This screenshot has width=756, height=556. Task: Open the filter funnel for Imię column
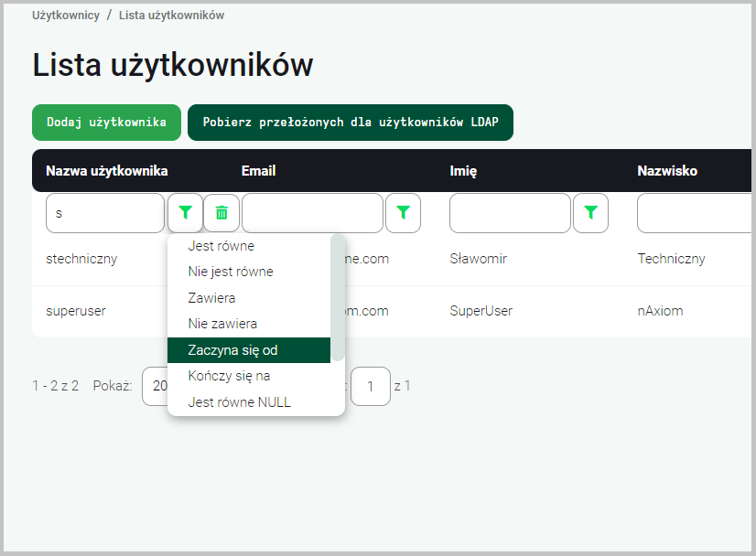(591, 212)
